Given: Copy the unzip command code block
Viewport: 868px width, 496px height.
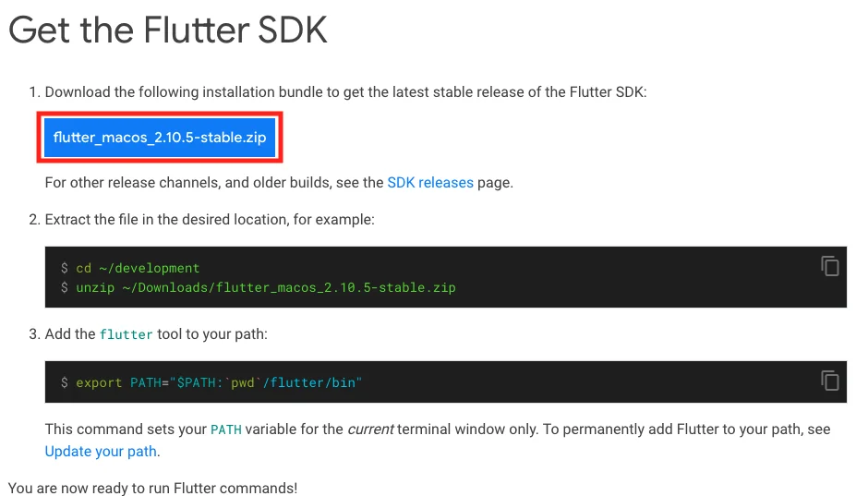Looking at the screenshot, I should (830, 267).
